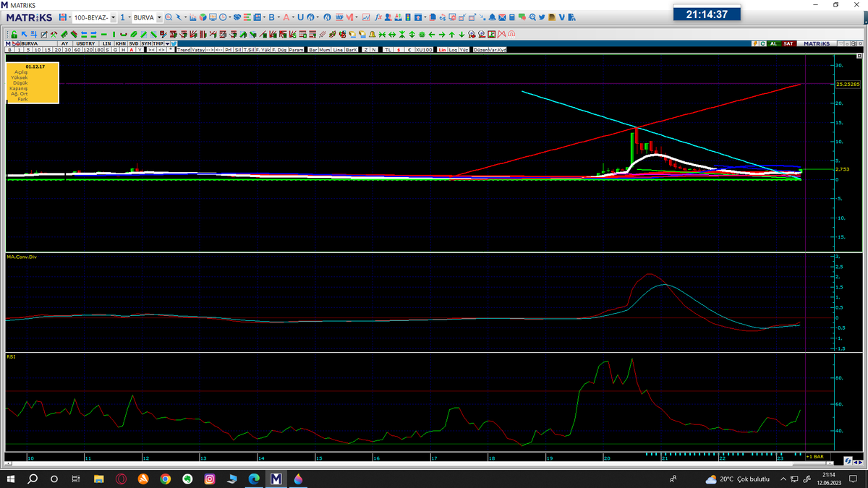The image size is (868, 488).
Task: Switch chart type to Bar
Action: 313,50
